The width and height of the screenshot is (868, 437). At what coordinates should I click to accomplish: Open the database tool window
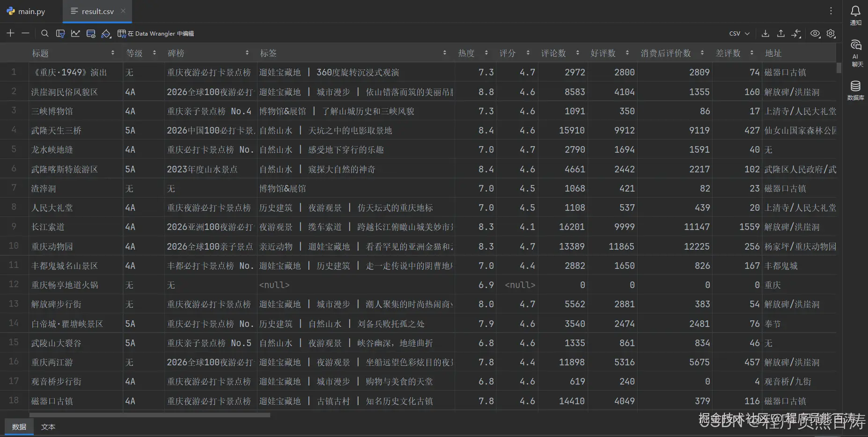tap(855, 90)
